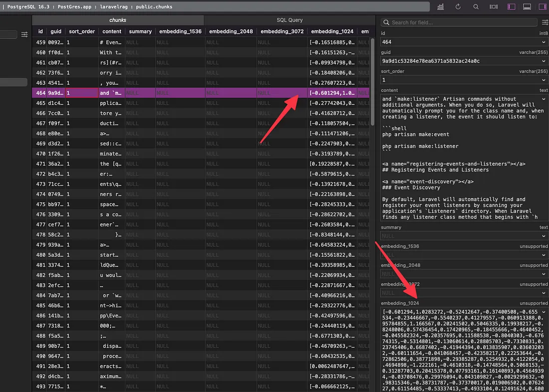Toggle the right inspector panel visibility
This screenshot has height=392, width=549.
coord(543,6)
